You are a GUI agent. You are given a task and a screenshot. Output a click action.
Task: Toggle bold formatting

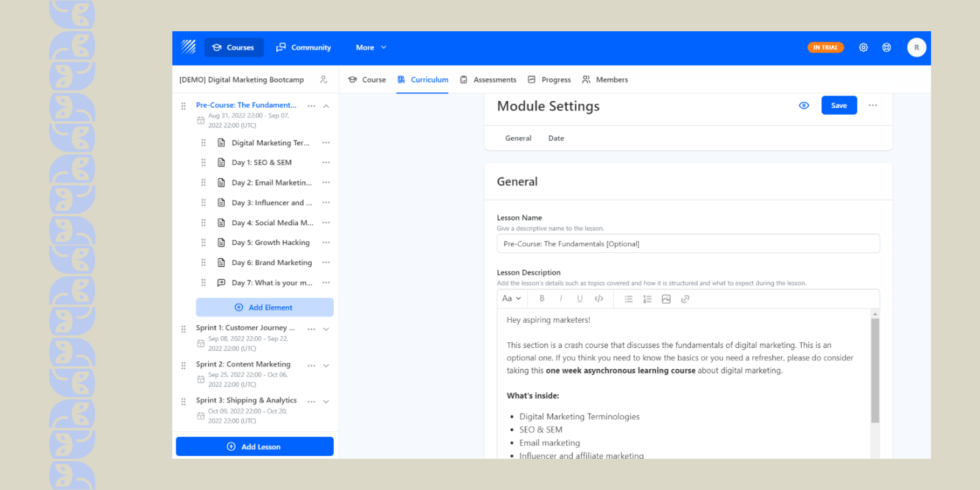[x=541, y=299]
